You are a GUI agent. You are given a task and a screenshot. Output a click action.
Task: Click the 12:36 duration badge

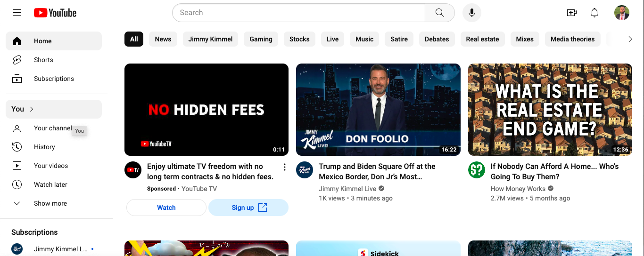620,150
